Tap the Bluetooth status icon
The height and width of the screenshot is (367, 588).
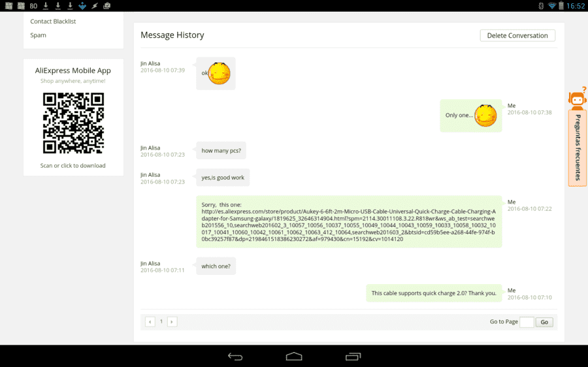pyautogui.click(x=541, y=6)
